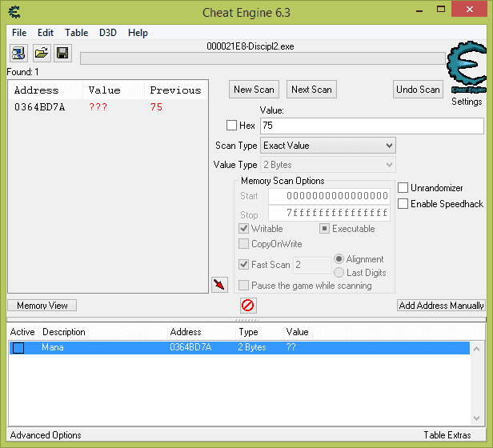
Task: Open the D3D menu
Action: pos(108,33)
